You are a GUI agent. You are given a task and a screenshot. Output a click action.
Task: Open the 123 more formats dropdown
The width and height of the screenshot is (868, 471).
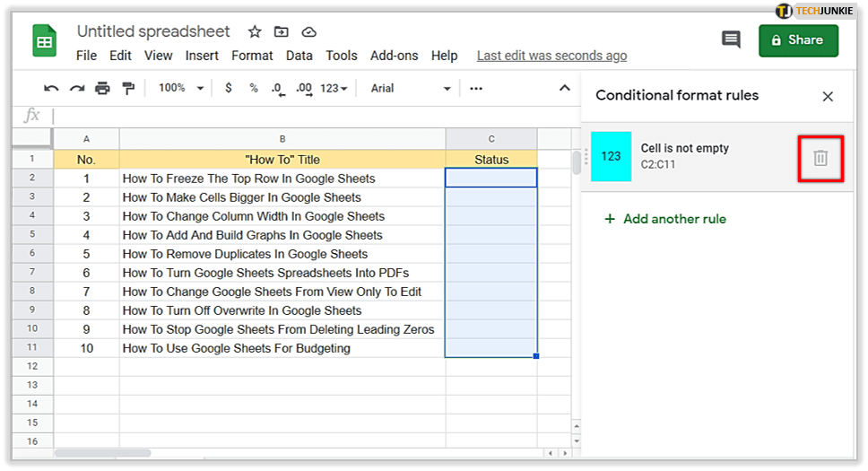click(334, 88)
